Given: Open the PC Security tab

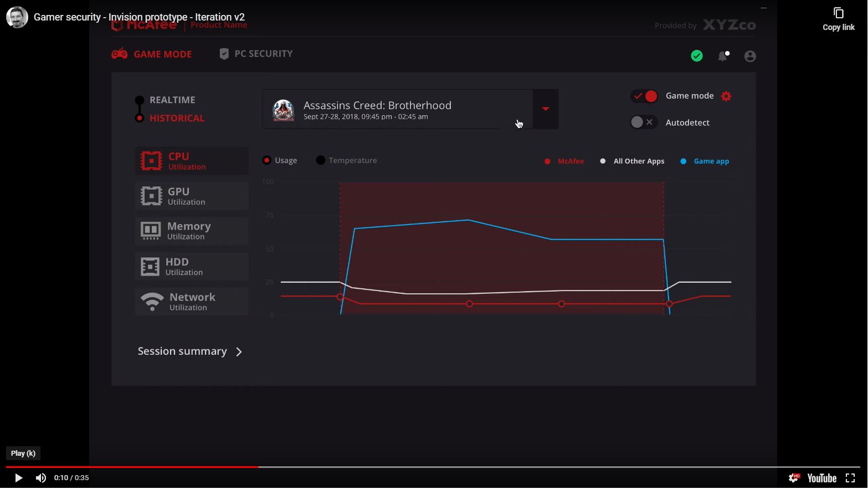Looking at the screenshot, I should pyautogui.click(x=256, y=54).
